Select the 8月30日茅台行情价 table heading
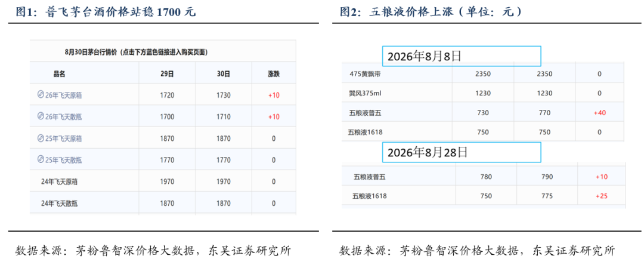 pyautogui.click(x=136, y=53)
